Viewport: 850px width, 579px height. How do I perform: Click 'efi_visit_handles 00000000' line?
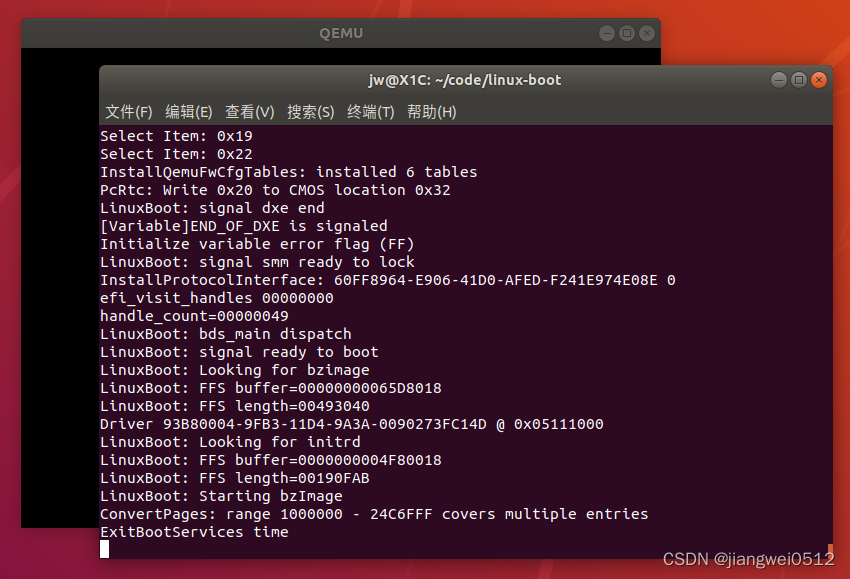(217, 298)
